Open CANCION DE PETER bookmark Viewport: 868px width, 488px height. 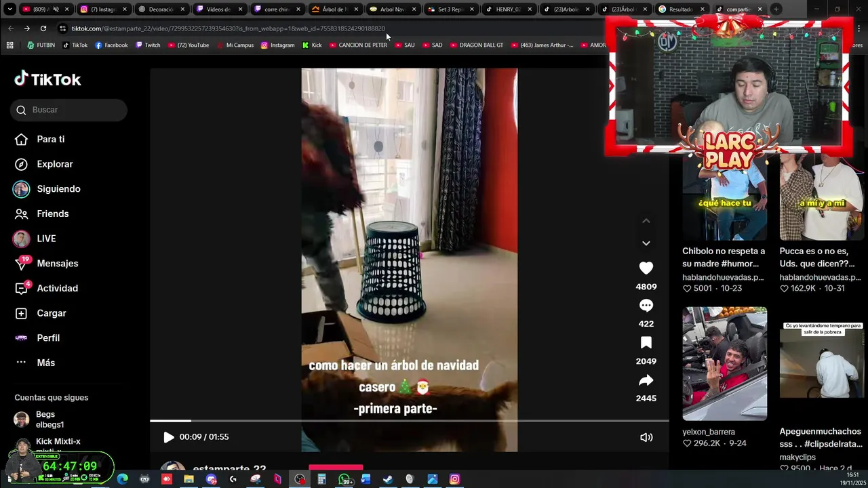[358, 45]
